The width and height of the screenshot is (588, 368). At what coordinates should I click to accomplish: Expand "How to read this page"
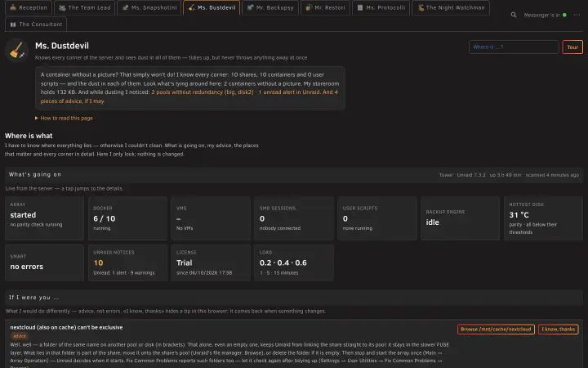pos(64,118)
